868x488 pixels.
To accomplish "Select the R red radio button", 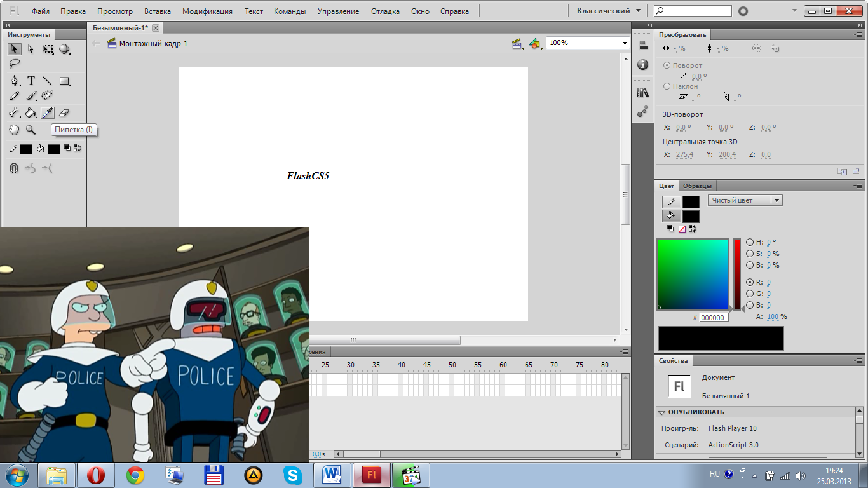I will pos(750,282).
